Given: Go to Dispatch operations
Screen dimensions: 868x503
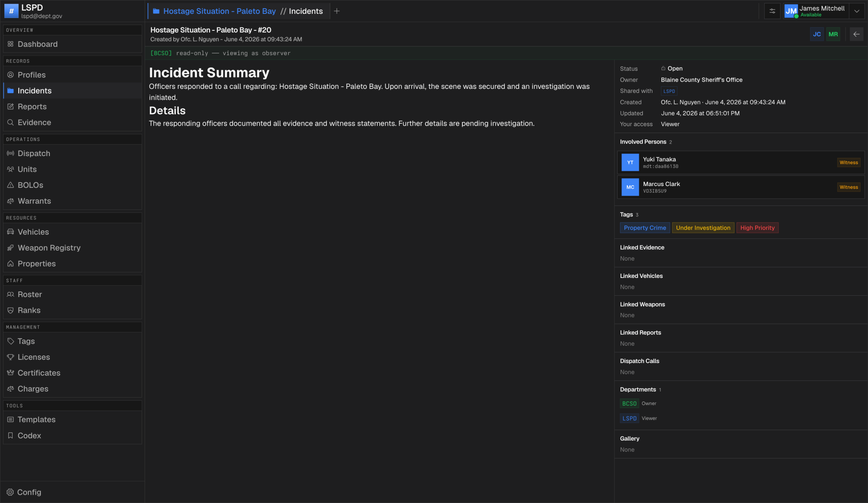Looking at the screenshot, I should click(x=72, y=154).
